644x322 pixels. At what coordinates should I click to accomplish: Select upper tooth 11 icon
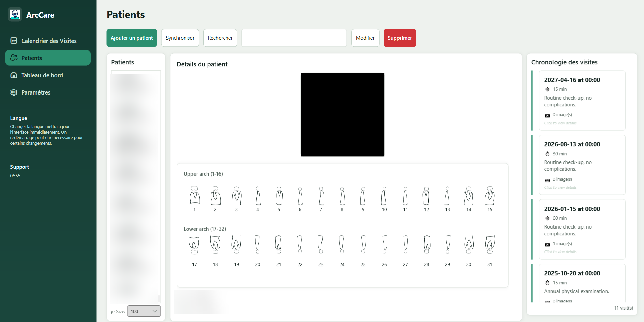(406, 195)
